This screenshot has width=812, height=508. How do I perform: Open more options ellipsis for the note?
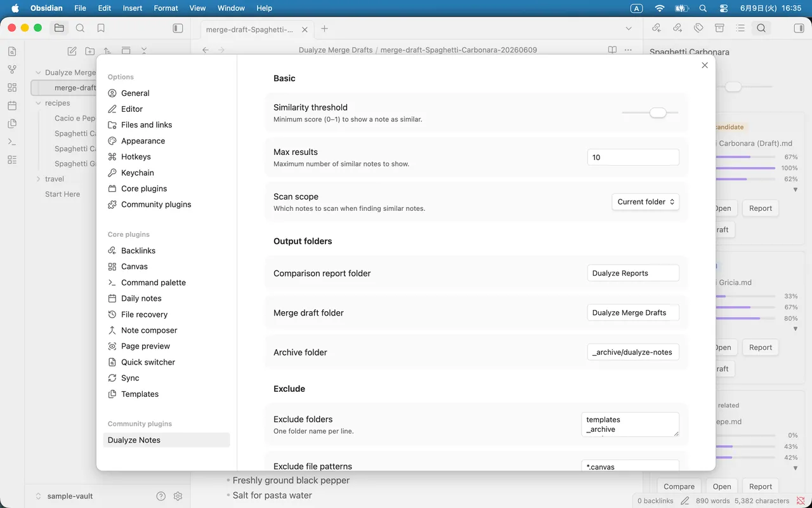628,50
